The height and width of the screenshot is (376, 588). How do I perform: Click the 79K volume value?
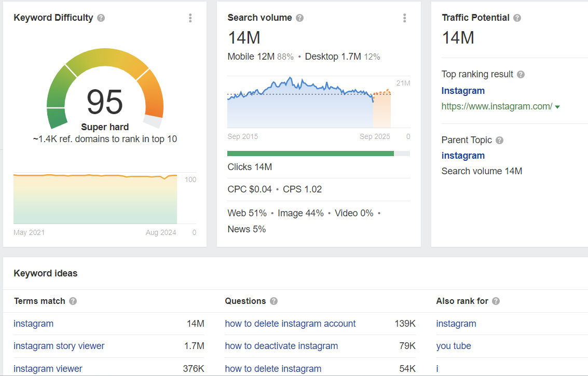click(407, 346)
